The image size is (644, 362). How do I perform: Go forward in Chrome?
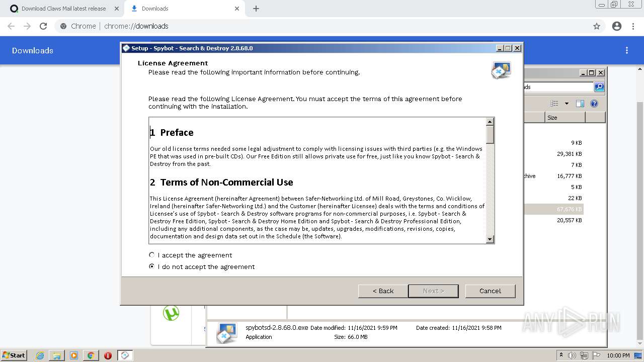point(27,26)
